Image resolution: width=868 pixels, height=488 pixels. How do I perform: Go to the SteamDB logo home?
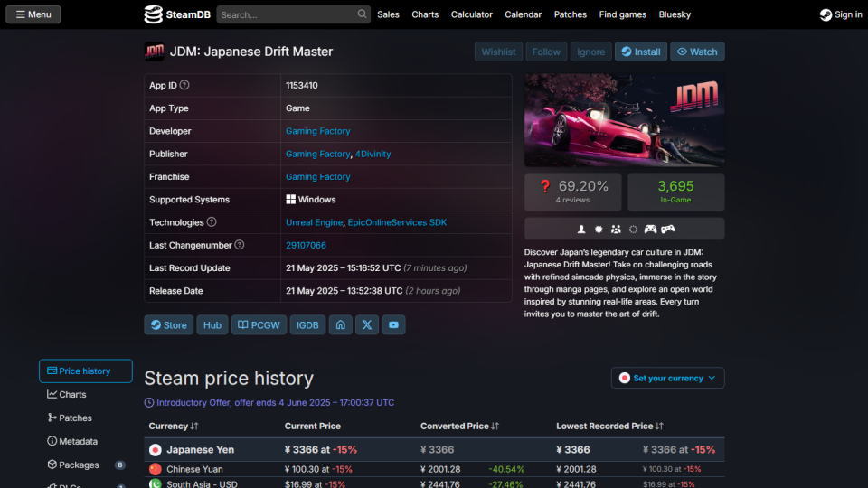pos(177,14)
